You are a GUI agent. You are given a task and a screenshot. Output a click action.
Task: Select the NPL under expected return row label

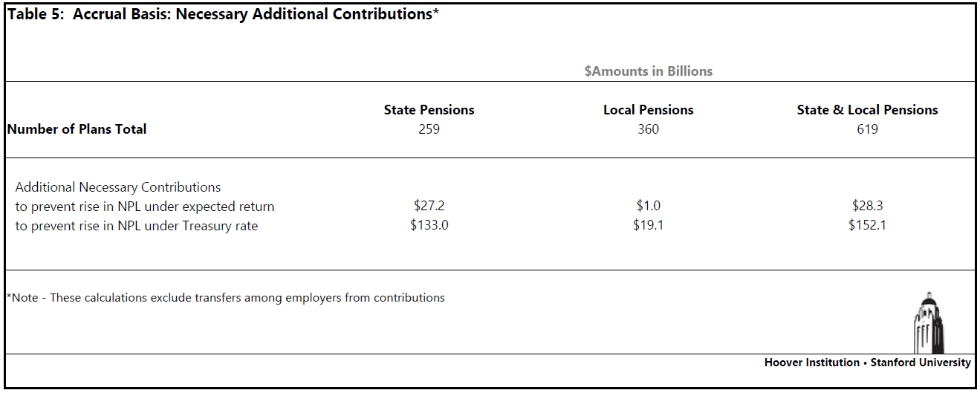click(x=144, y=207)
